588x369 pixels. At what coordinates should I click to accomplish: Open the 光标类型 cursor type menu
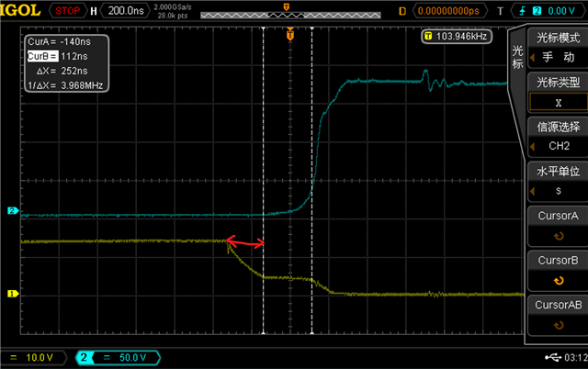[558, 82]
